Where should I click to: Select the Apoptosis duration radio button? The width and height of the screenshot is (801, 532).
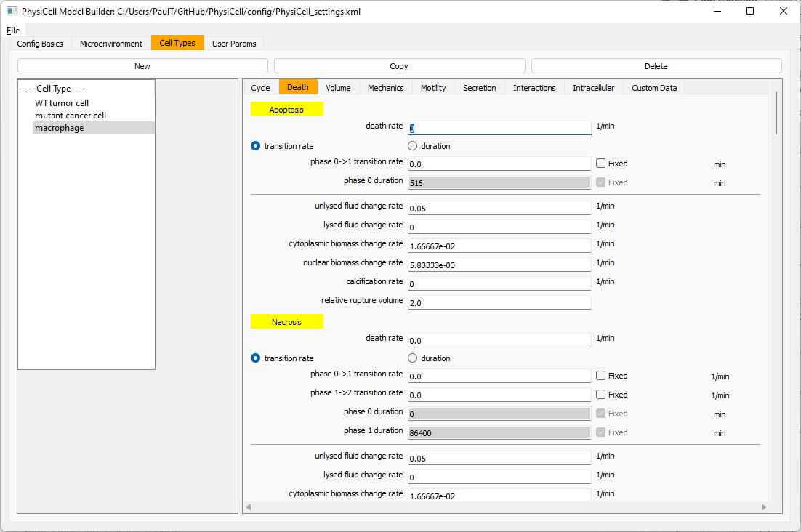coord(413,146)
